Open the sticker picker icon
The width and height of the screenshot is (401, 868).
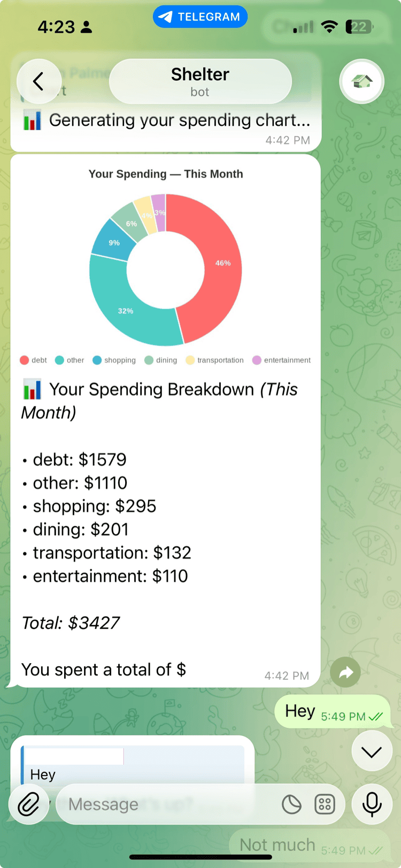coord(291,804)
